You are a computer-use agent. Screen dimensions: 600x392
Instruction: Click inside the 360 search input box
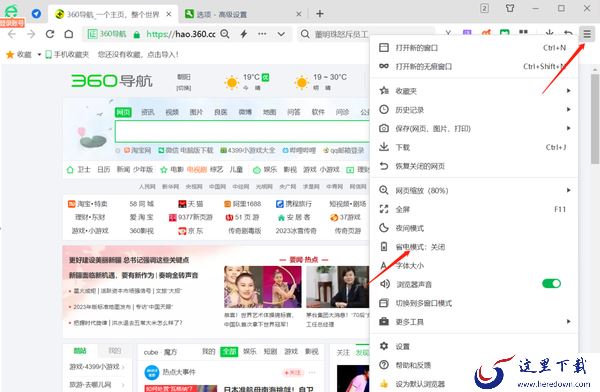pyautogui.click(x=242, y=131)
